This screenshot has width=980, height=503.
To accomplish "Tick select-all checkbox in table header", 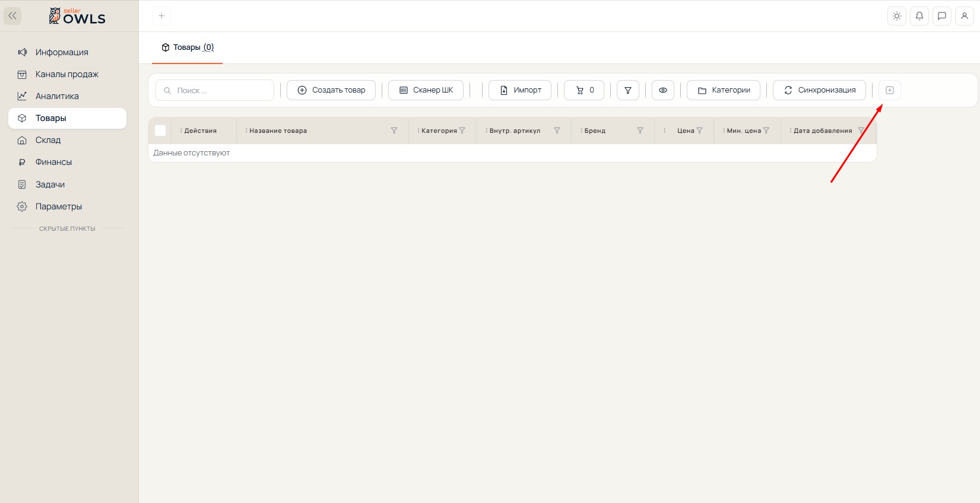I will tap(160, 130).
